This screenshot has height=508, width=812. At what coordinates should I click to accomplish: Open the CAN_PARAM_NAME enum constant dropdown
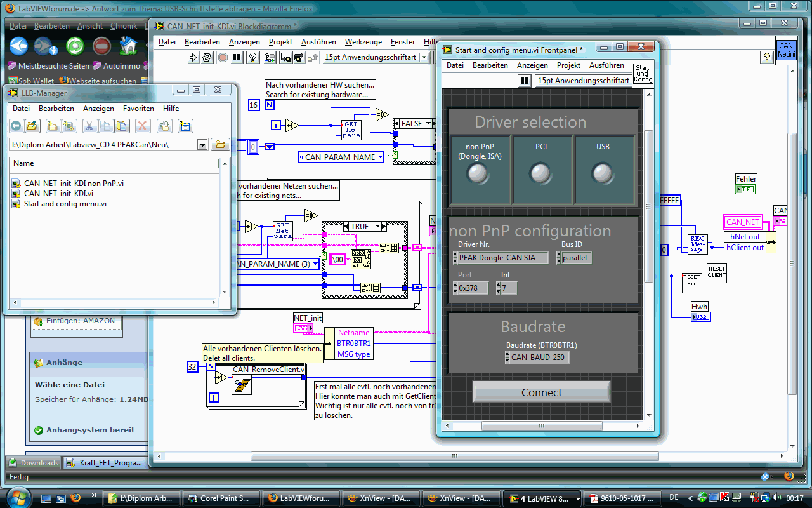click(379, 157)
